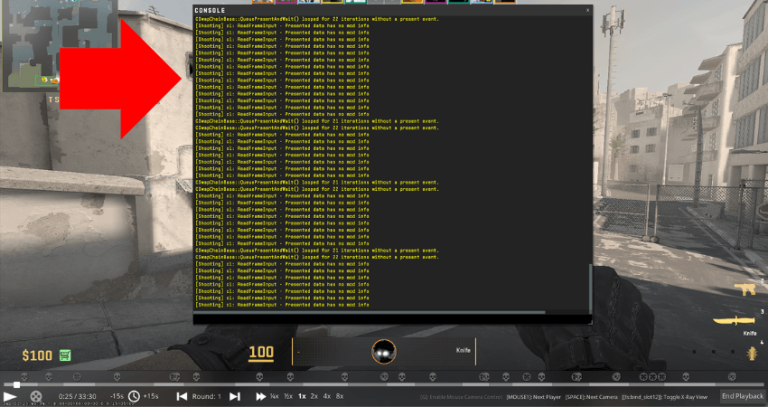Image resolution: width=768 pixels, height=407 pixels.
Task: Open the film reel highlights icon
Action: 36,396
